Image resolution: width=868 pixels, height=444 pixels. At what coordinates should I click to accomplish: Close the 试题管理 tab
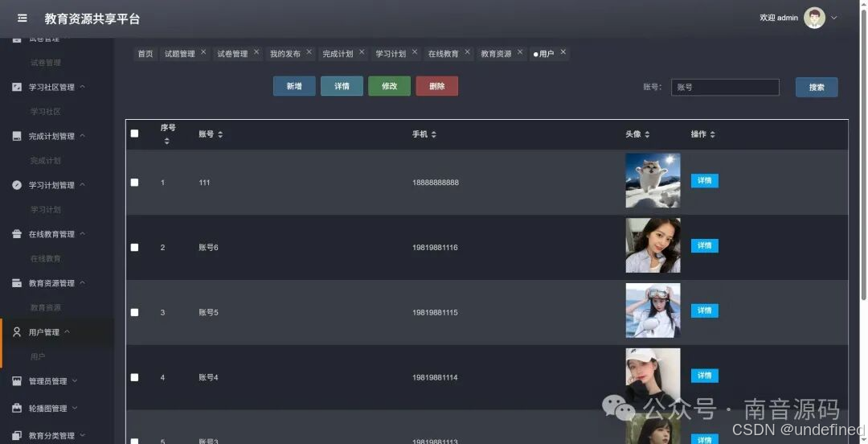tap(203, 51)
